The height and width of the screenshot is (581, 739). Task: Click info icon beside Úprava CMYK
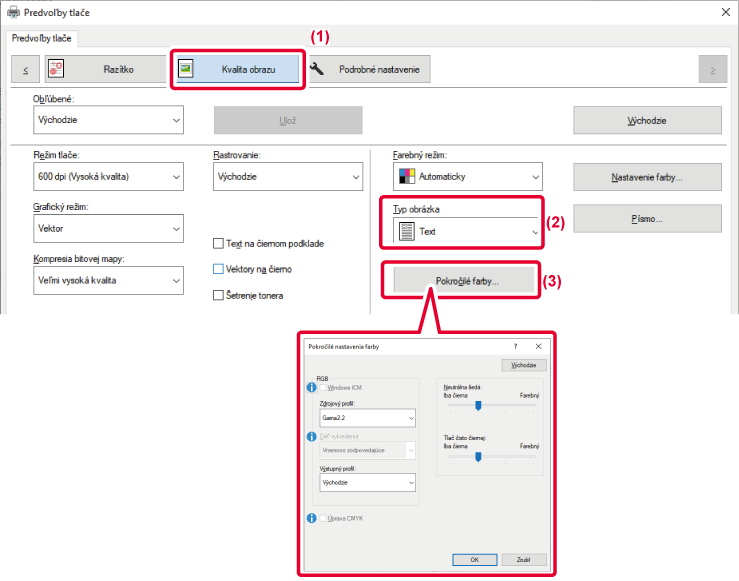[x=311, y=518]
